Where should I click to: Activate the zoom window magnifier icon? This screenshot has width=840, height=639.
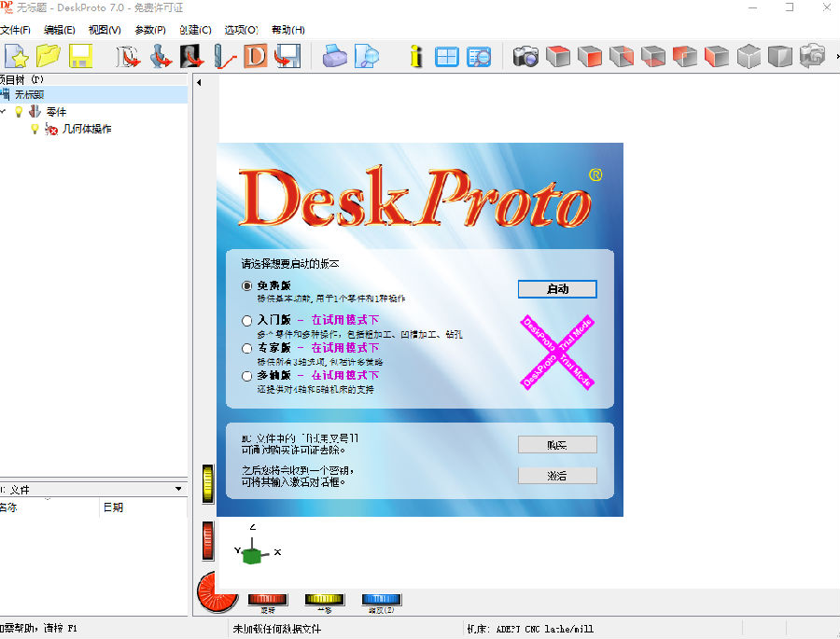point(479,56)
